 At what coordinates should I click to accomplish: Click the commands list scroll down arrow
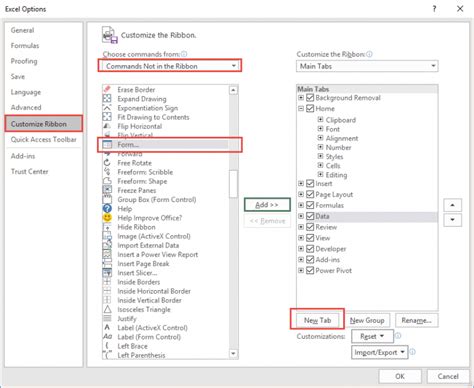point(233,353)
